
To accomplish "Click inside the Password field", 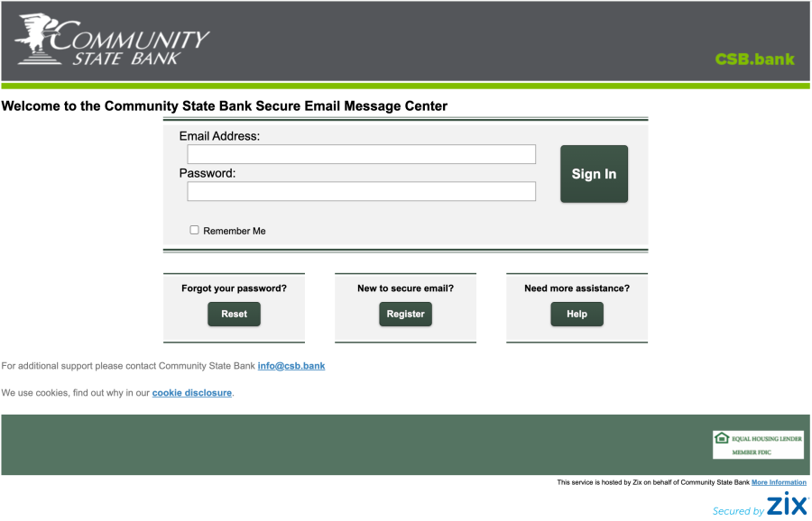I will (361, 191).
